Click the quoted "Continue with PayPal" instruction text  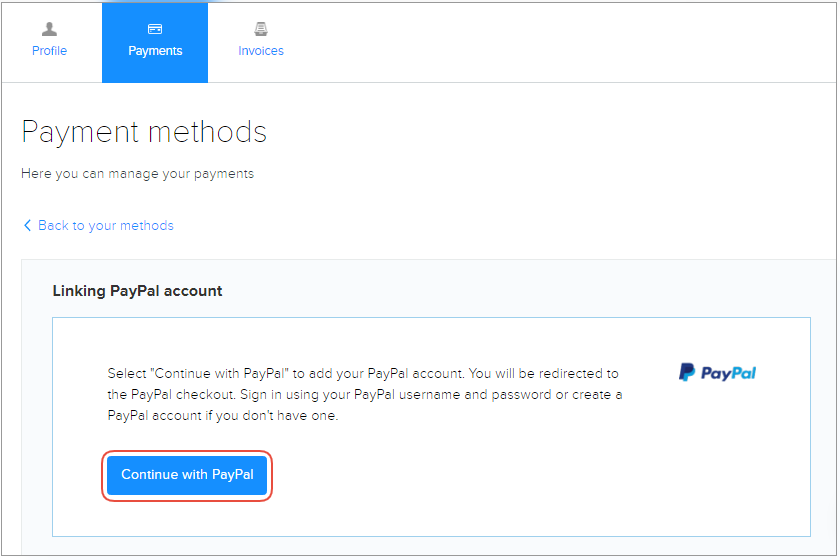[219, 373]
